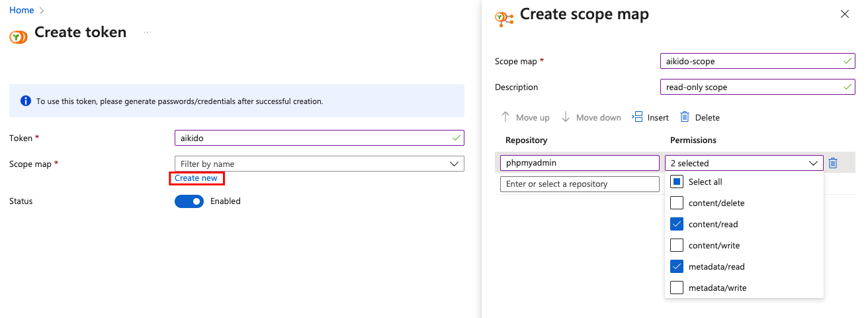
Task: Click the Create new scope map link
Action: 196,178
